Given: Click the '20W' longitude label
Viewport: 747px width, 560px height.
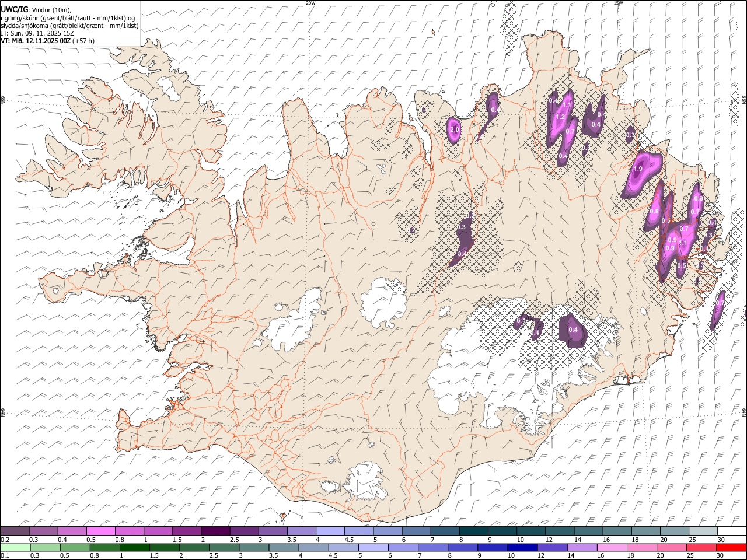Looking at the screenshot, I should point(310,3).
